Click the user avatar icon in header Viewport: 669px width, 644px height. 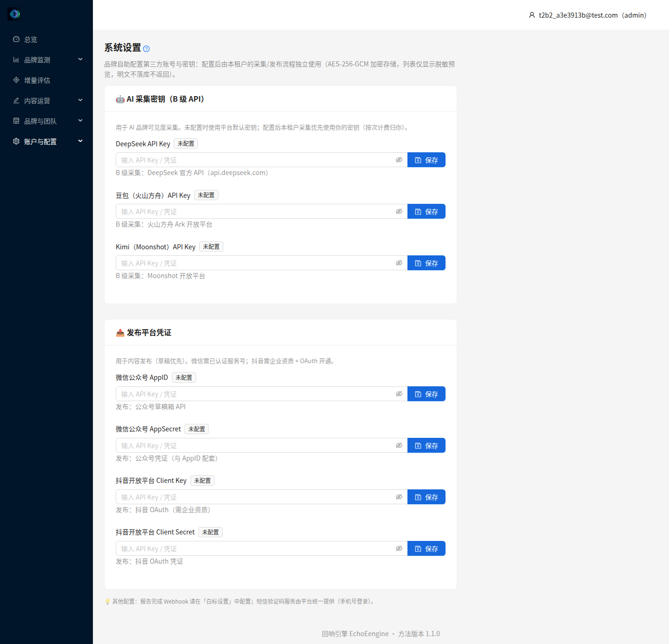point(532,15)
